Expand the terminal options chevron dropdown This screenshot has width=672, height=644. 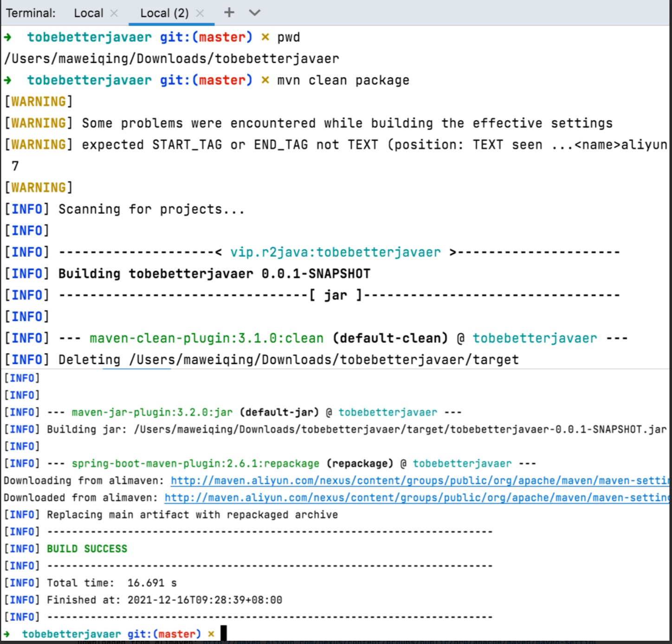[254, 13]
